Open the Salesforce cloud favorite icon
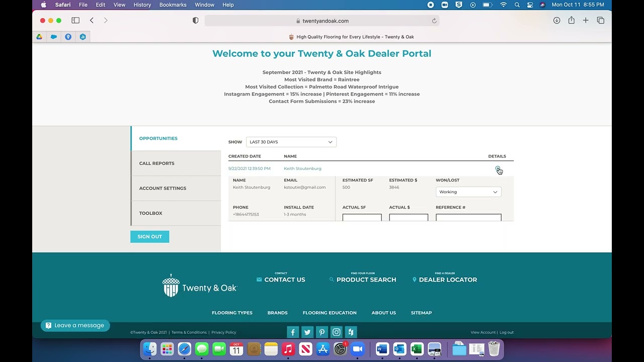The width and height of the screenshot is (644, 362). pos(54,37)
